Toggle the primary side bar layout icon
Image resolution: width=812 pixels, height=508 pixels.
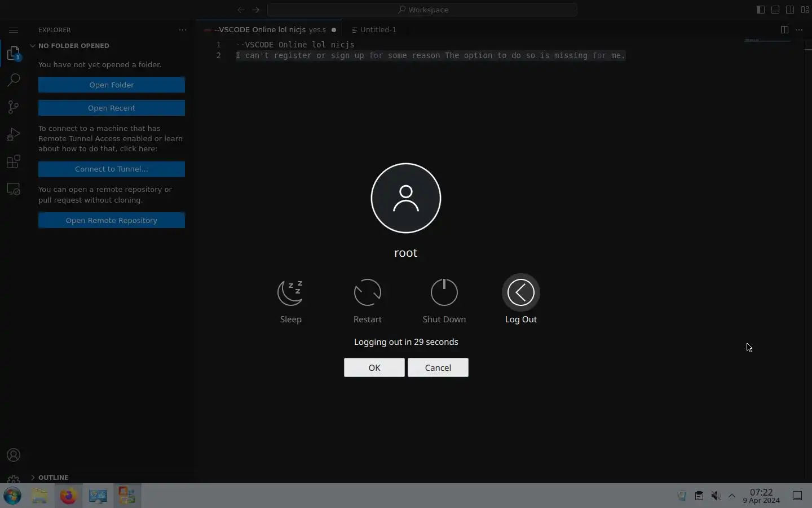(x=761, y=10)
